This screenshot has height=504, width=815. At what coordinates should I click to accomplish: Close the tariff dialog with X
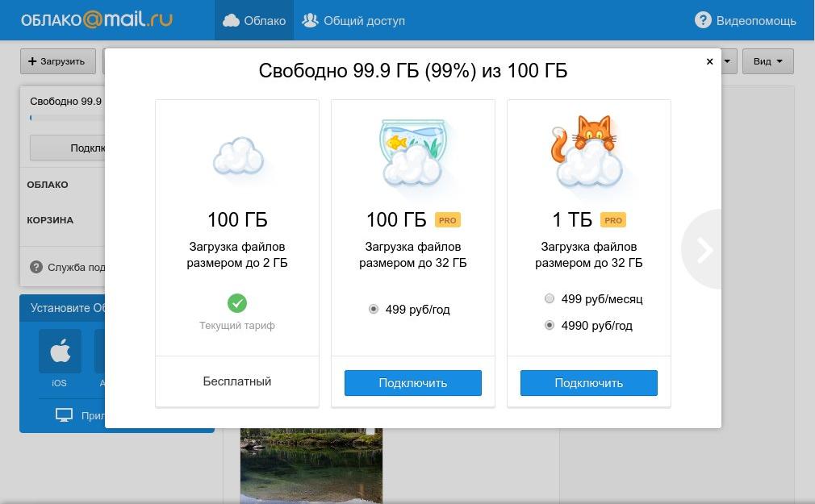pyautogui.click(x=709, y=61)
